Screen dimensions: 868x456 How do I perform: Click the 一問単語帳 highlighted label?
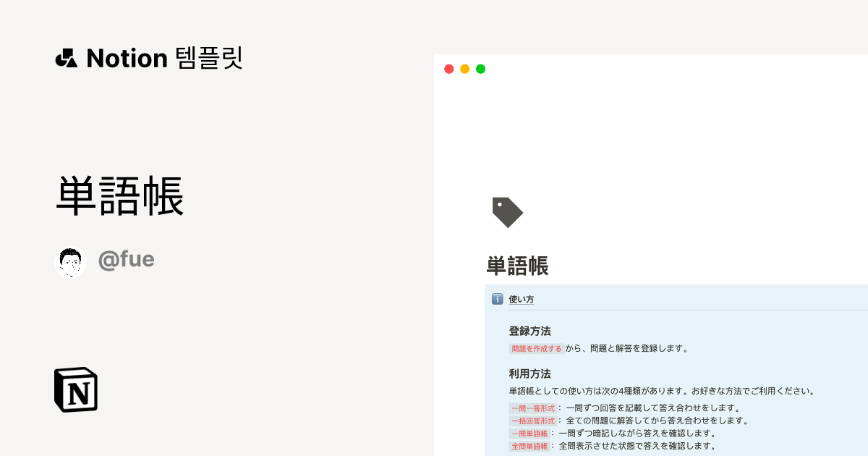[529, 434]
